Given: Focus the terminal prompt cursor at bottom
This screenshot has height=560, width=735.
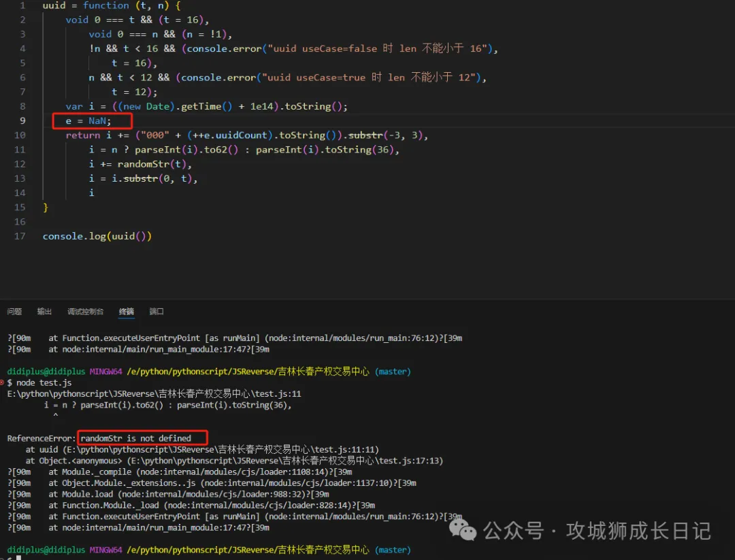Looking at the screenshot, I should pos(19,558).
